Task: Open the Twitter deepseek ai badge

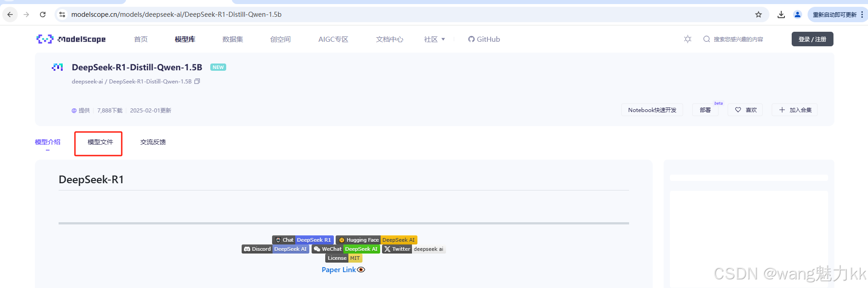Action: tap(414, 249)
